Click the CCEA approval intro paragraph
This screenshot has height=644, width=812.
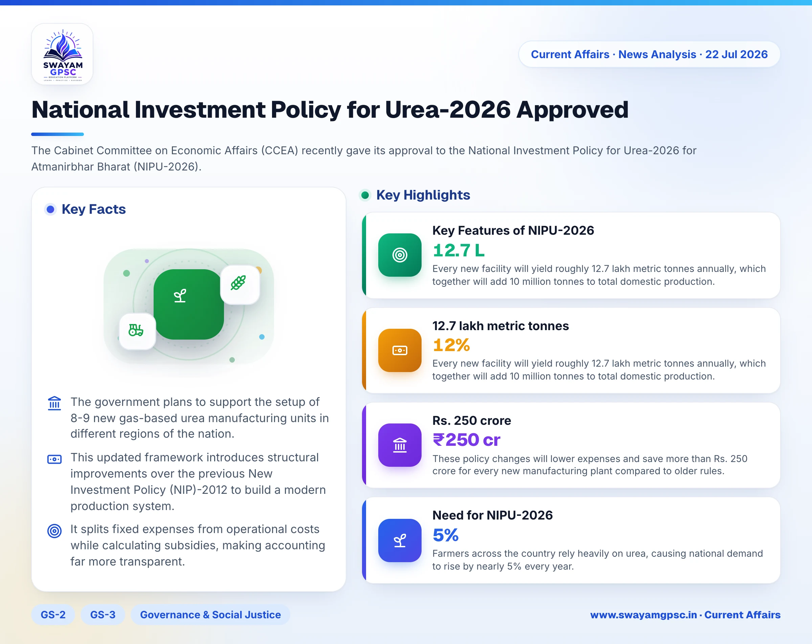(x=364, y=159)
